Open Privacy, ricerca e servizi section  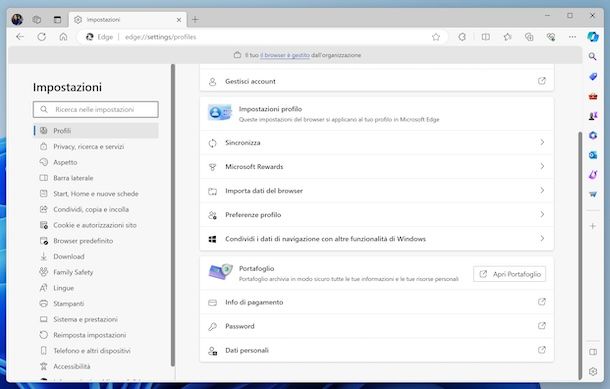[96, 147]
